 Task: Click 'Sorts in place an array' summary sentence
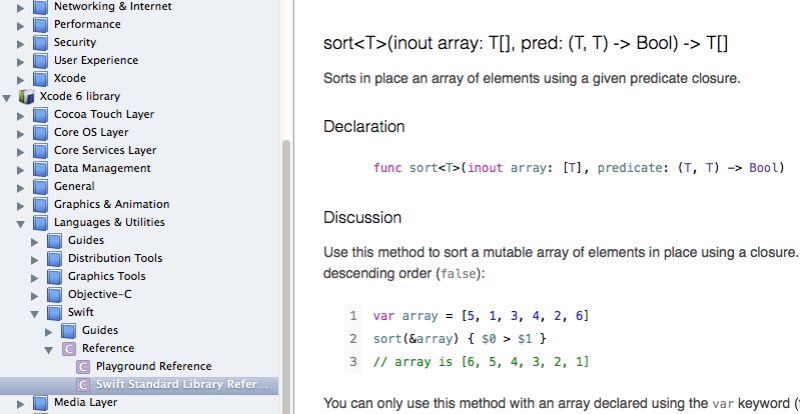click(x=532, y=79)
